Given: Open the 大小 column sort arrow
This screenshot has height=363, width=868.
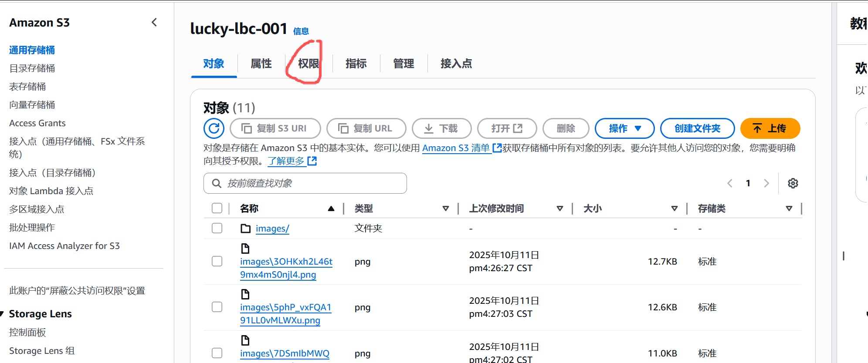Looking at the screenshot, I should [675, 208].
